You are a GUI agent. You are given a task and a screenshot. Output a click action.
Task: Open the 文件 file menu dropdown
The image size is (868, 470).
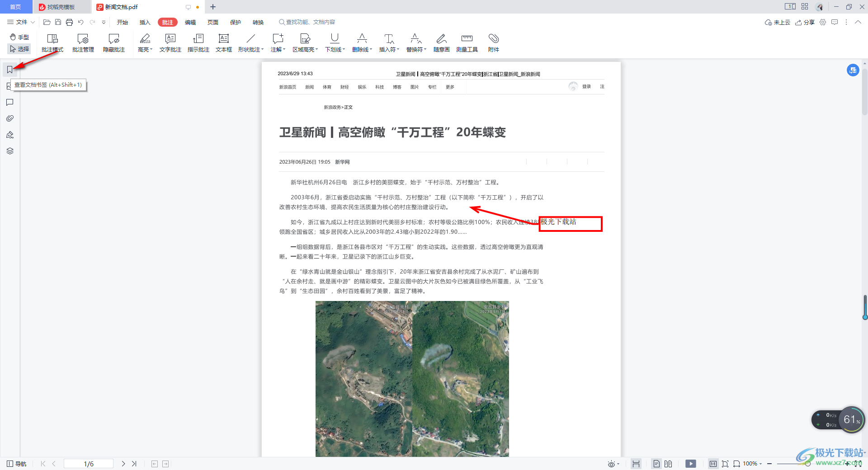(21, 22)
